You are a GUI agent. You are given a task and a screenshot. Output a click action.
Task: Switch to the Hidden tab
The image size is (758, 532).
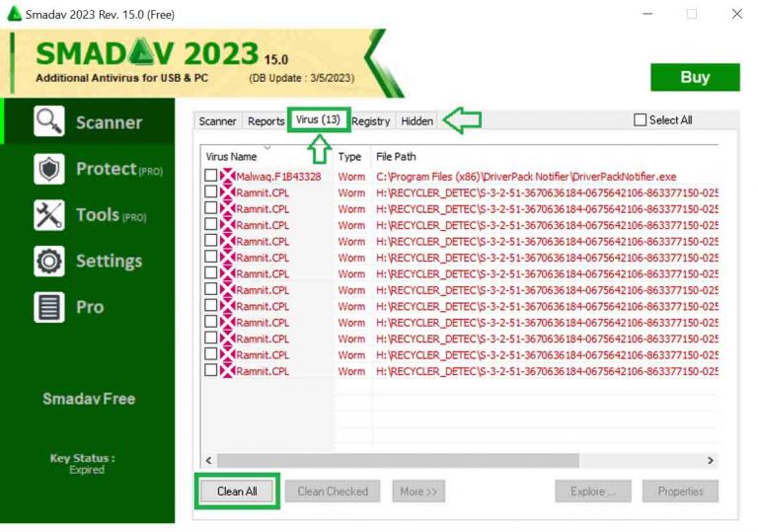[x=417, y=120]
